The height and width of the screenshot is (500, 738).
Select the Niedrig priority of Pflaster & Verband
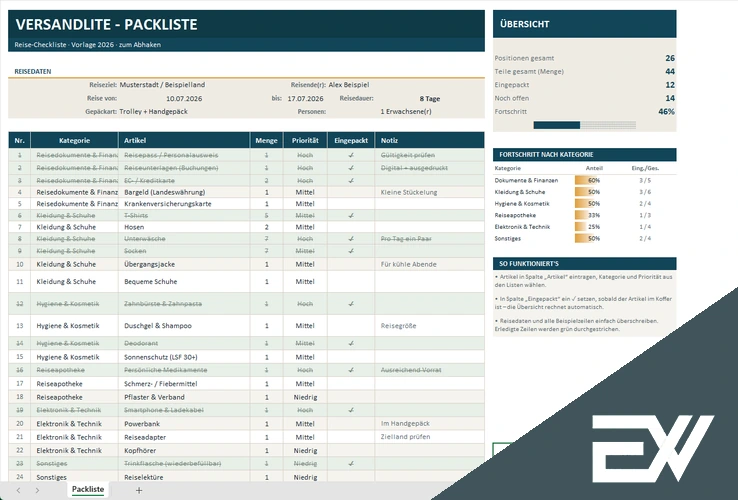[305, 397]
